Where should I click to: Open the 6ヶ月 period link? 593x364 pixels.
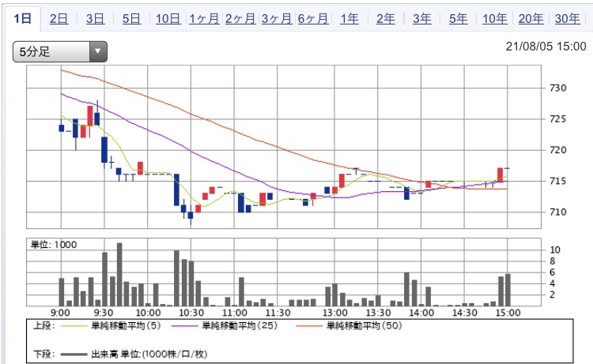[313, 18]
